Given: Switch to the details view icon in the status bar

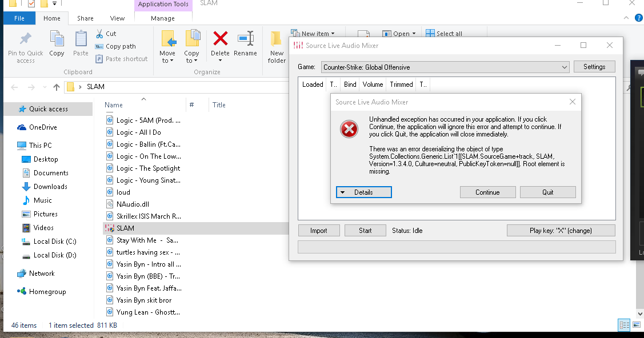Looking at the screenshot, I should click(x=624, y=325).
